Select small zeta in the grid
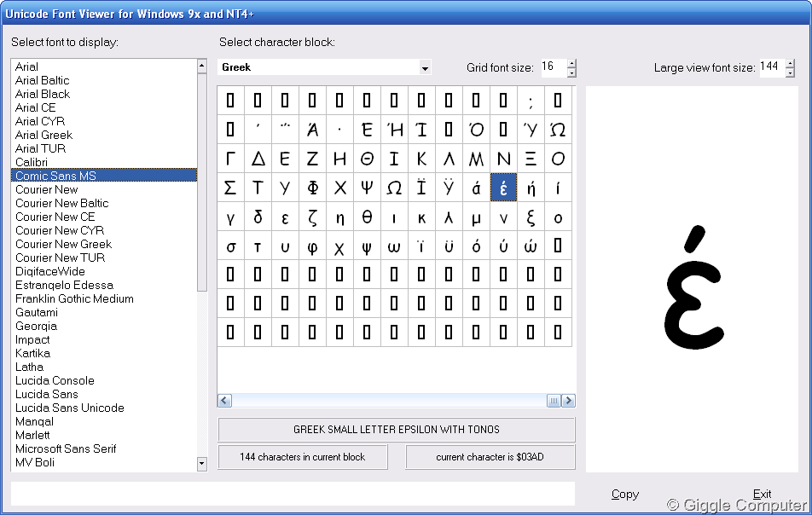Image resolution: width=812 pixels, height=515 pixels. point(312,217)
